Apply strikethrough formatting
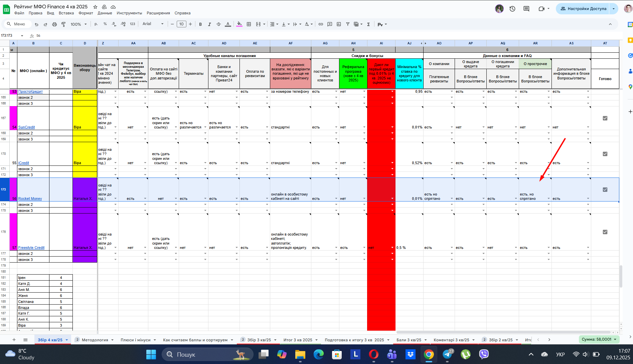This screenshot has height=364, width=633. [x=218, y=24]
